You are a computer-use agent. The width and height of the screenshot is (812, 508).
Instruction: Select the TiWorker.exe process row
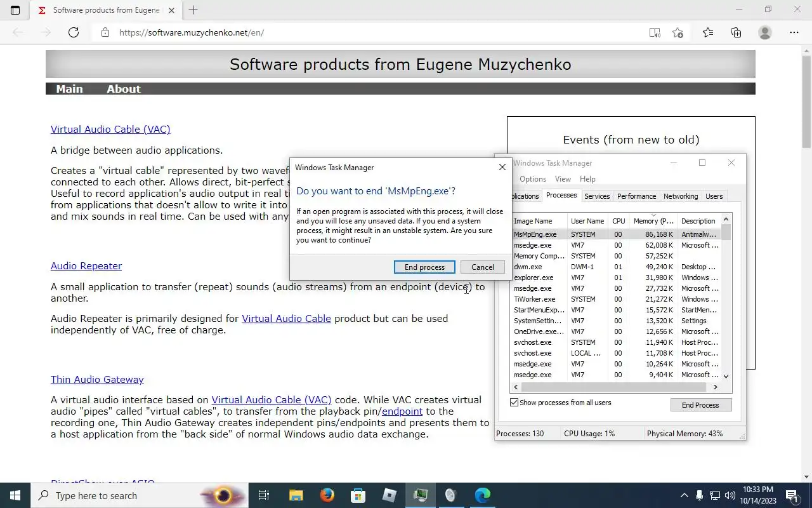pyautogui.click(x=615, y=299)
